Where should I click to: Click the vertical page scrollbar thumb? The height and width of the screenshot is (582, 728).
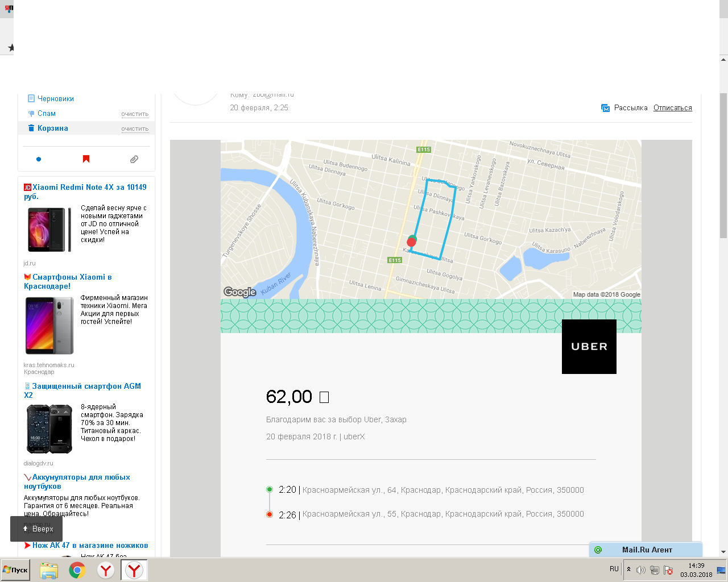coord(723,165)
